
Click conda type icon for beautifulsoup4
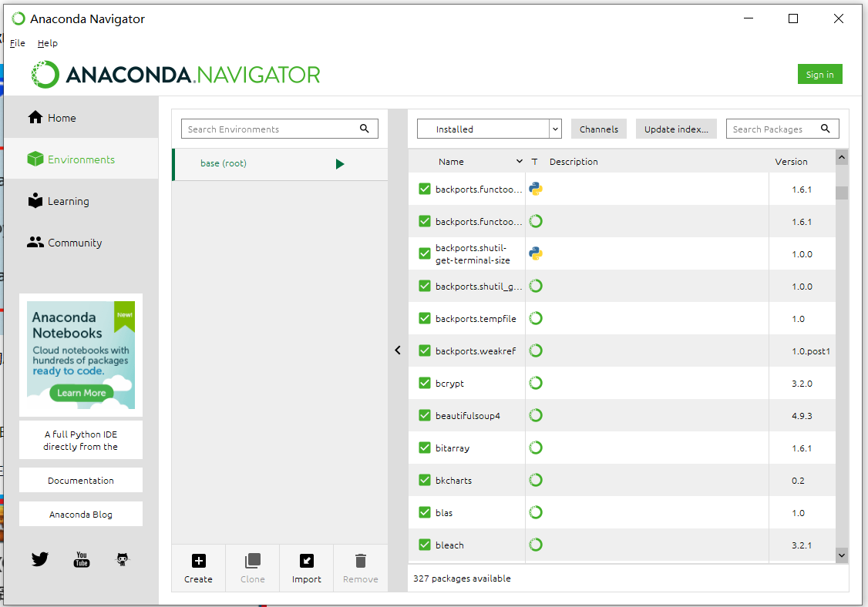tap(535, 415)
